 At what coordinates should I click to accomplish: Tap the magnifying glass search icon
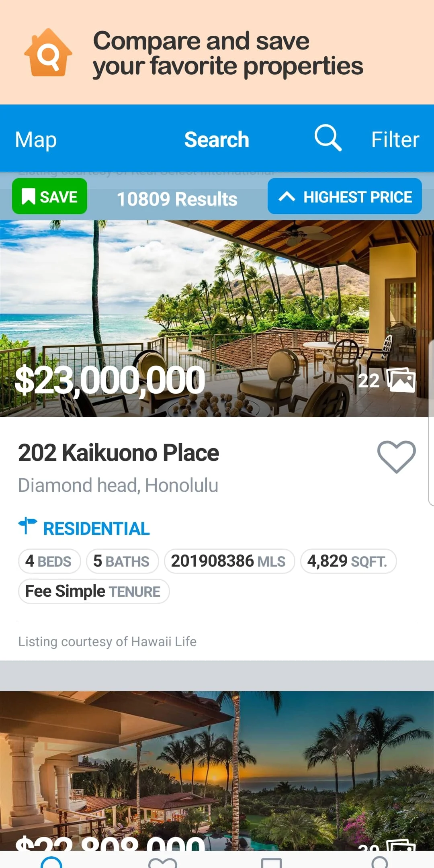coord(328,138)
